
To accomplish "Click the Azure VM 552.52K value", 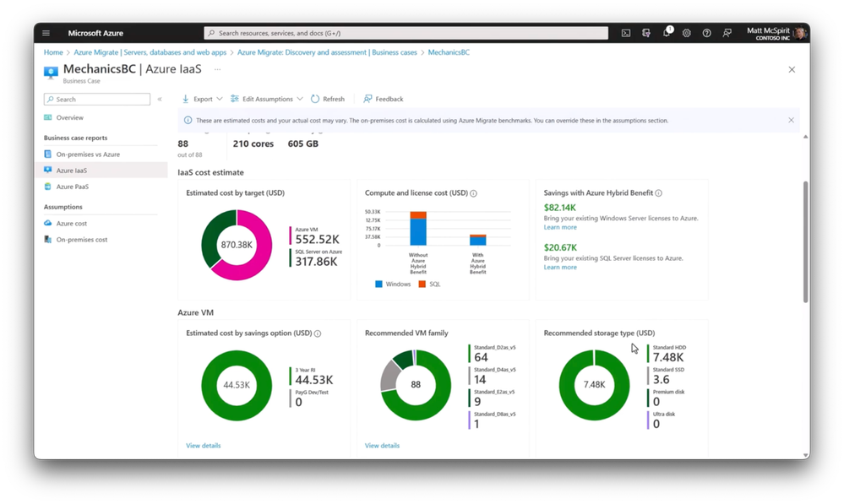I will pos(317,240).
